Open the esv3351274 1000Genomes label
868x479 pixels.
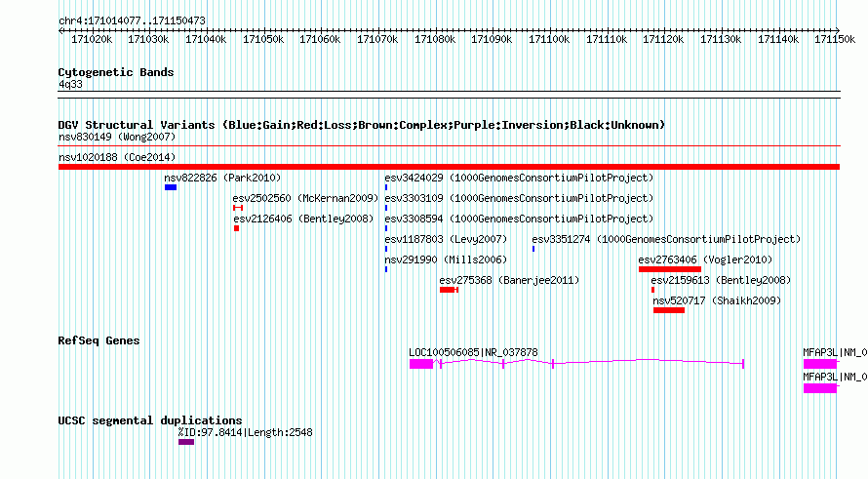pyautogui.click(x=666, y=239)
